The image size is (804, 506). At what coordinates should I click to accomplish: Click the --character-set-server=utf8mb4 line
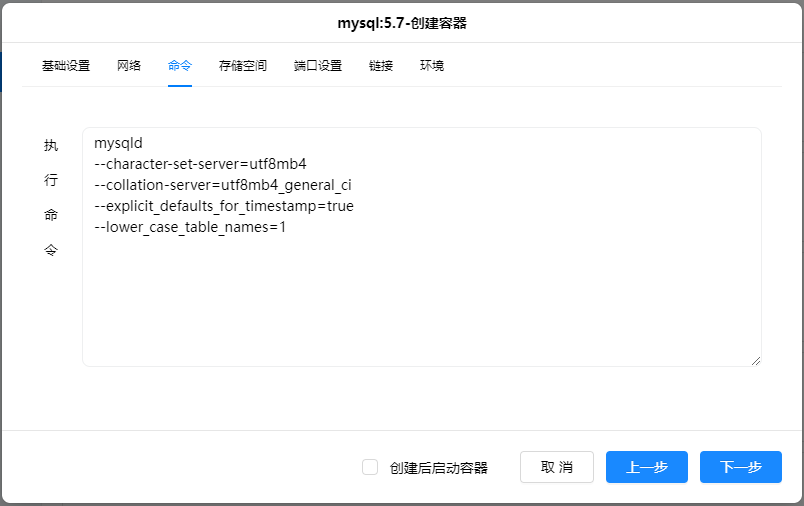coord(200,164)
